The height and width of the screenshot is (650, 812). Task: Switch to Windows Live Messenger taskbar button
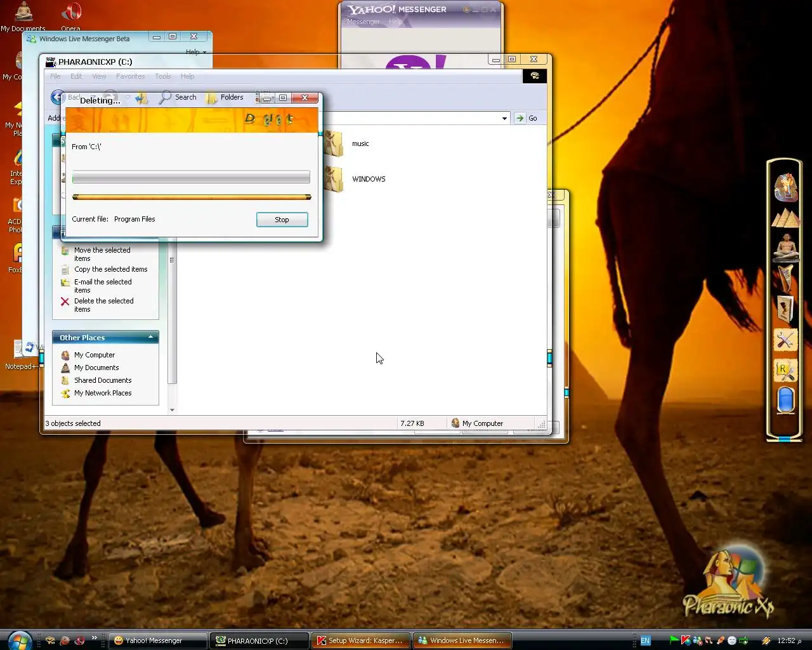pos(462,640)
